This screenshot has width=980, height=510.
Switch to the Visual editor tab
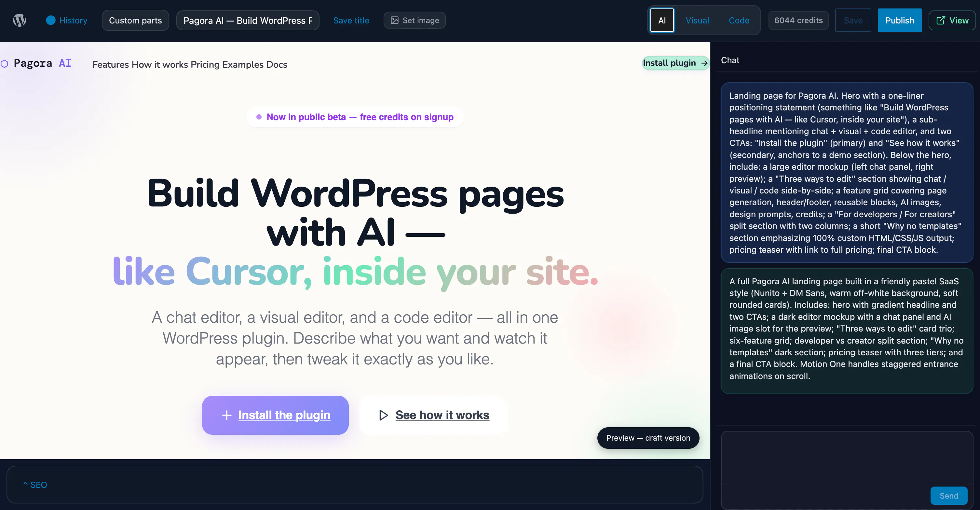click(697, 20)
